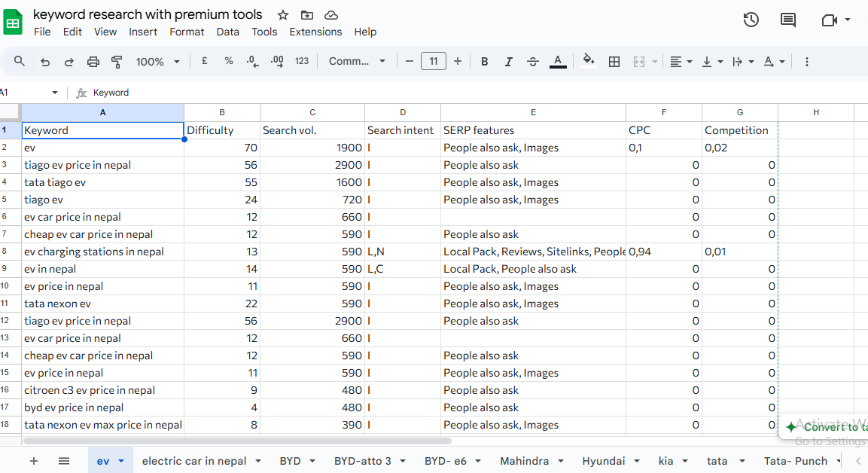Toggle strikethrough formatting
Image resolution: width=868 pixels, height=473 pixels.
(x=533, y=62)
